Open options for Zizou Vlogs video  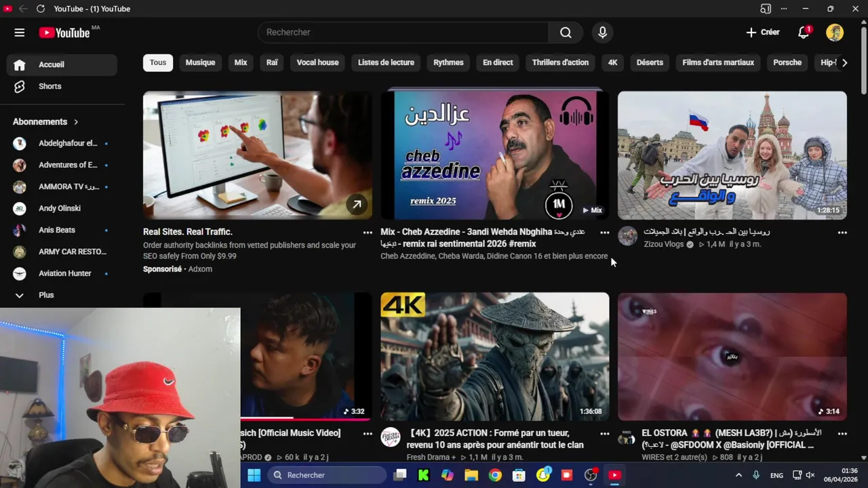842,232
